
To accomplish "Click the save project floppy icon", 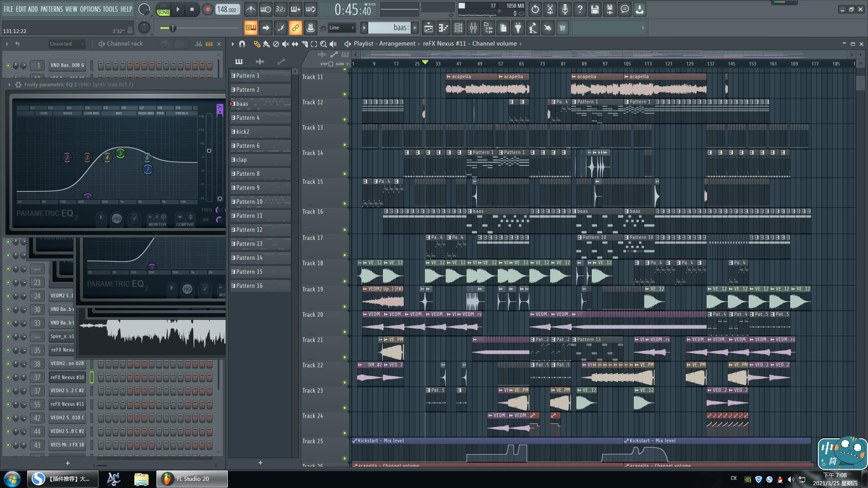I will click(594, 9).
